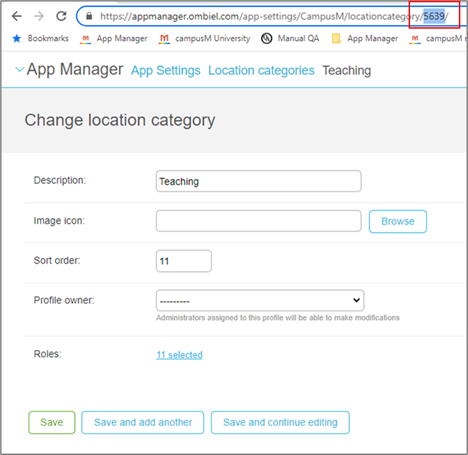Click Save and add another
The height and width of the screenshot is (455, 468).
pos(143,422)
